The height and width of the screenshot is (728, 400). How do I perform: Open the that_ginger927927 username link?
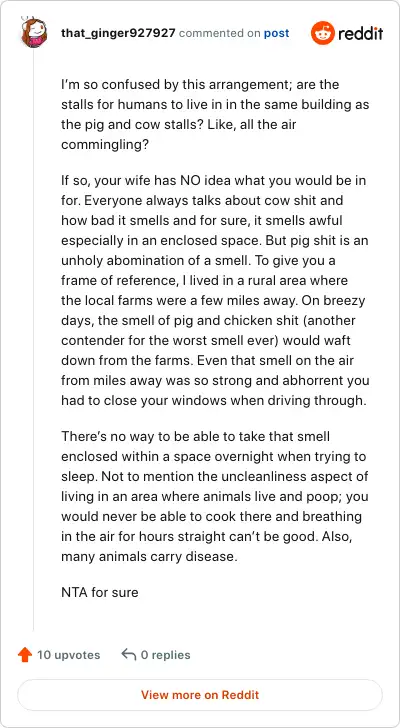(x=118, y=33)
